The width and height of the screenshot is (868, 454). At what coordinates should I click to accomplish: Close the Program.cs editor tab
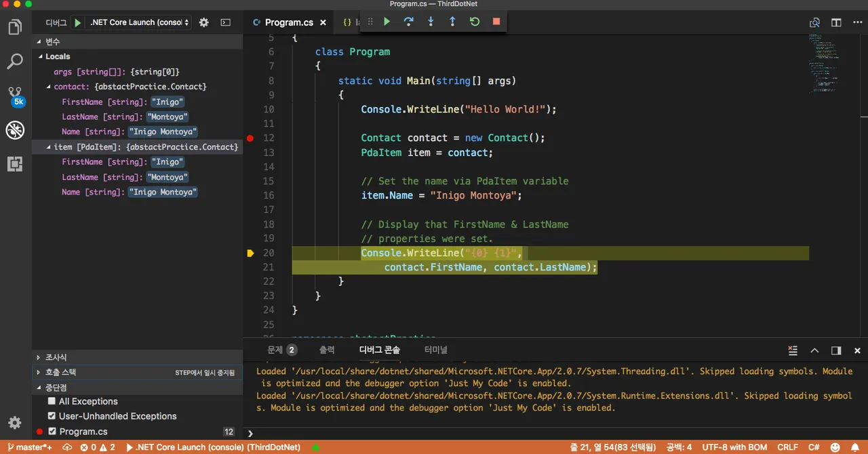click(x=323, y=22)
